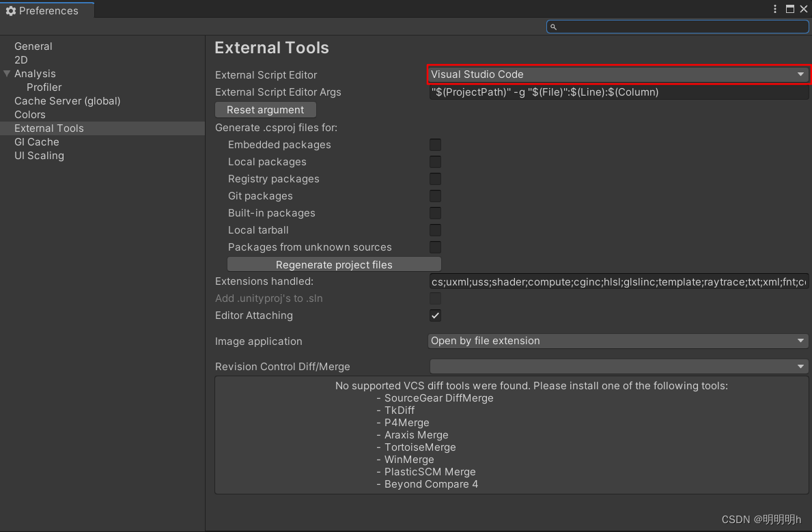This screenshot has height=532, width=812.
Task: Toggle the Registry packages checkbox
Action: (x=435, y=178)
